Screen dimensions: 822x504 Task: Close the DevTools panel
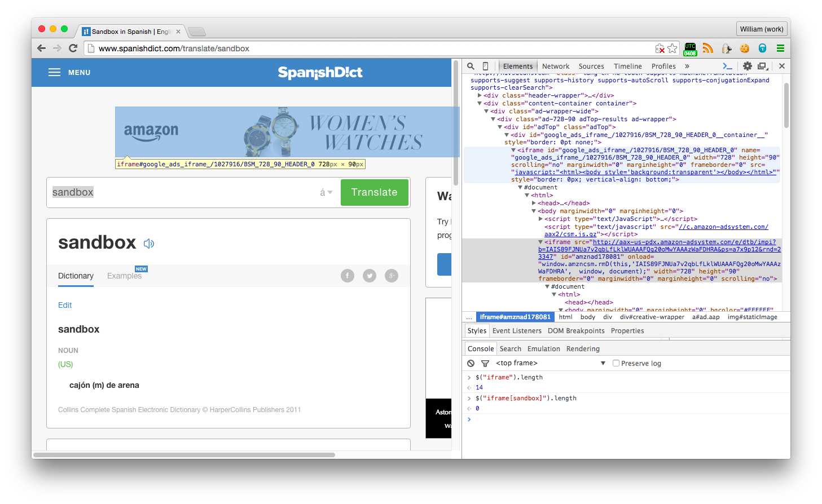click(782, 66)
